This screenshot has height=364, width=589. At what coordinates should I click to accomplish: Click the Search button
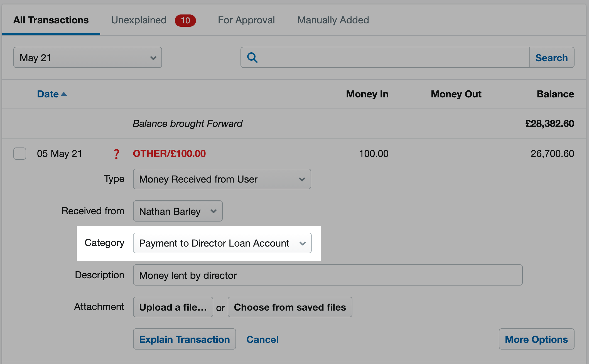pos(552,57)
